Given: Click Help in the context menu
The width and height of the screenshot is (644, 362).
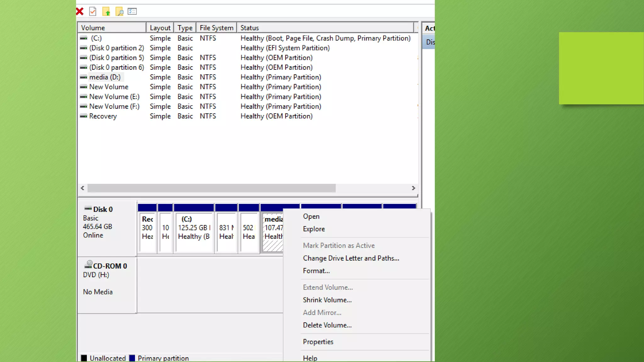Looking at the screenshot, I should [310, 358].
